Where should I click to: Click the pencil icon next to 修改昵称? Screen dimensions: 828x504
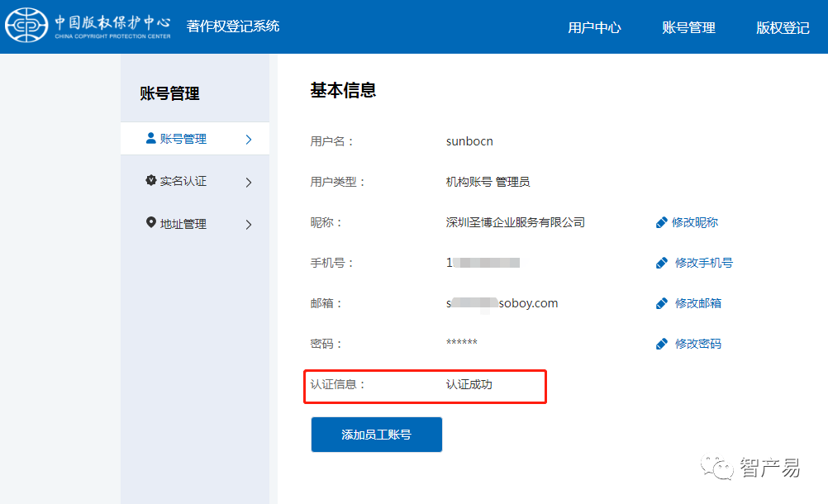pos(661,223)
